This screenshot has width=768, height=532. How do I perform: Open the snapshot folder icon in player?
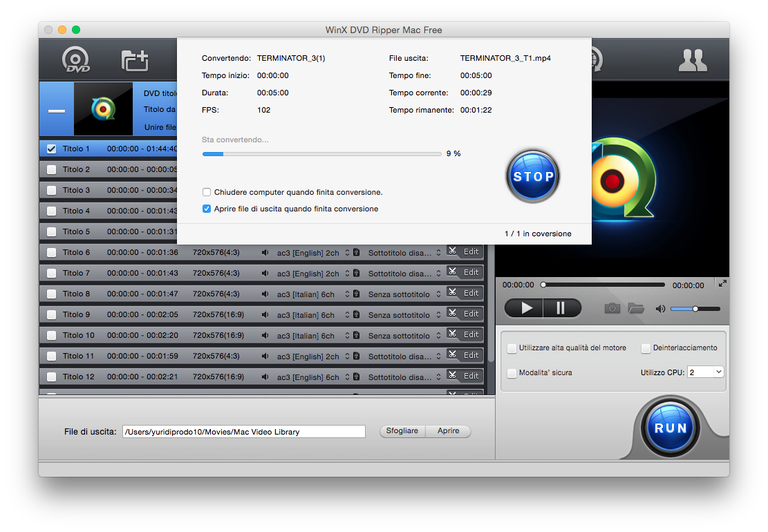tap(636, 308)
